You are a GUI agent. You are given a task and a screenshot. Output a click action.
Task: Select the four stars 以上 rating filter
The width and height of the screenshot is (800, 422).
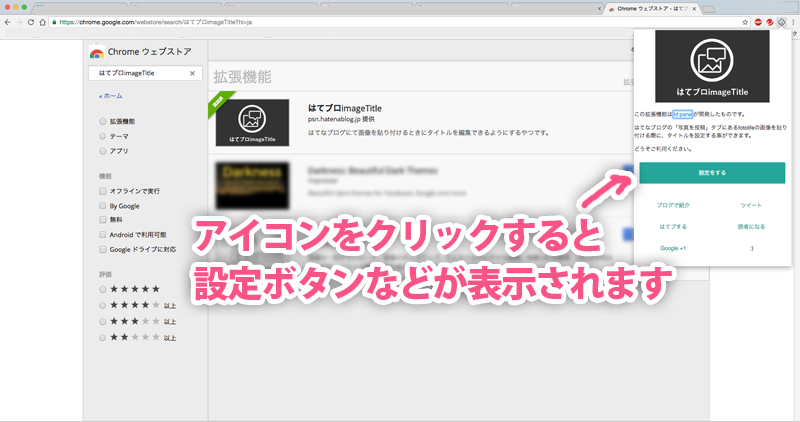(x=103, y=306)
